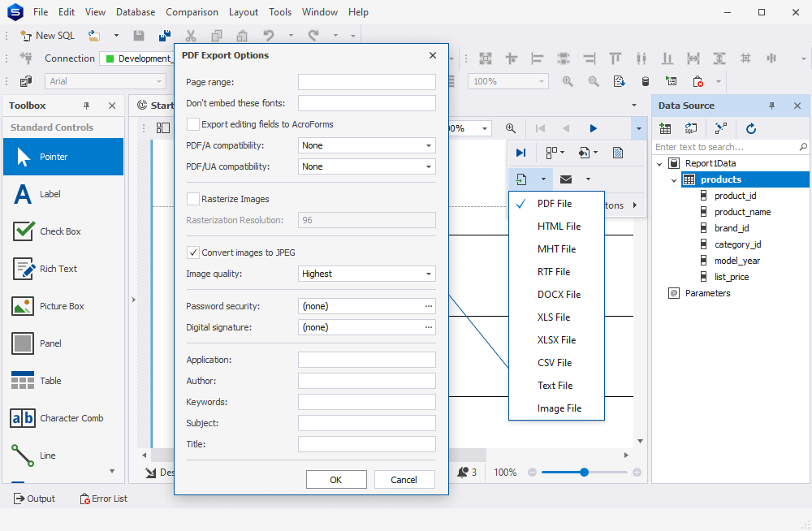Toggle Export editing fields to AcroForms
The width and height of the screenshot is (812, 531).
[x=193, y=124]
